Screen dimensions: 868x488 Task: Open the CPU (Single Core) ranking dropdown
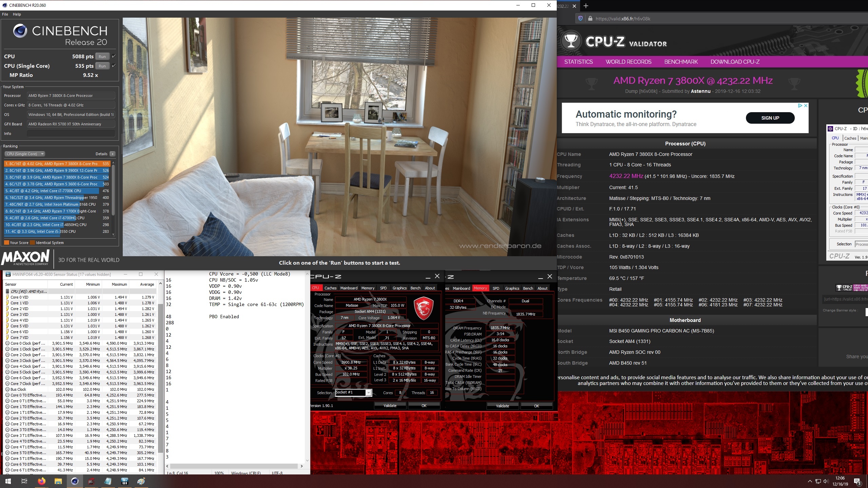coord(25,154)
